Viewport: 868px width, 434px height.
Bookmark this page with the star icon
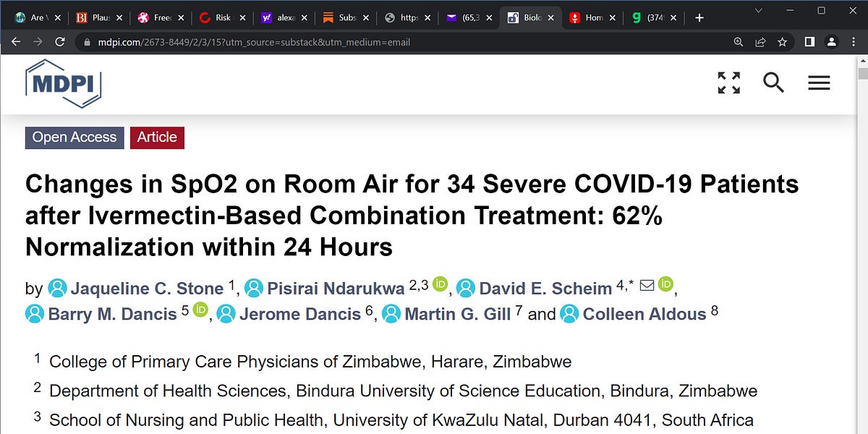point(782,42)
